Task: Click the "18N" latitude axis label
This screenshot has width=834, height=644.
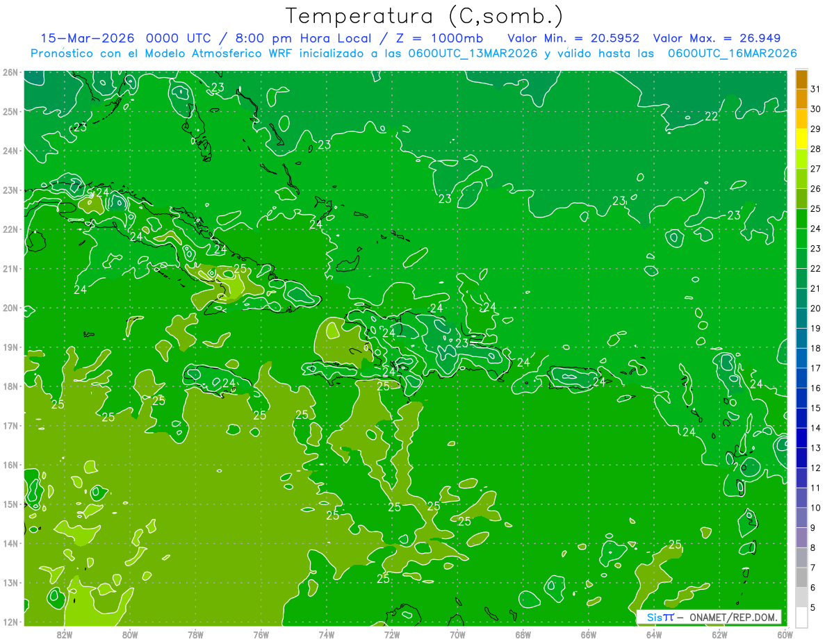Action: (10, 386)
